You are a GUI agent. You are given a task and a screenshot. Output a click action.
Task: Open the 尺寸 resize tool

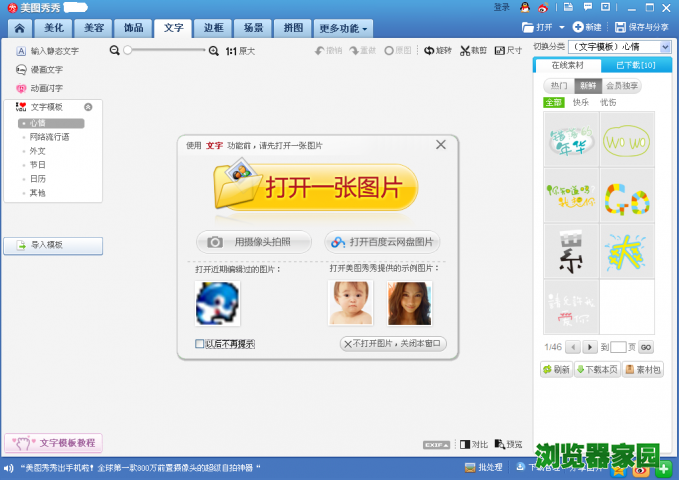click(508, 50)
